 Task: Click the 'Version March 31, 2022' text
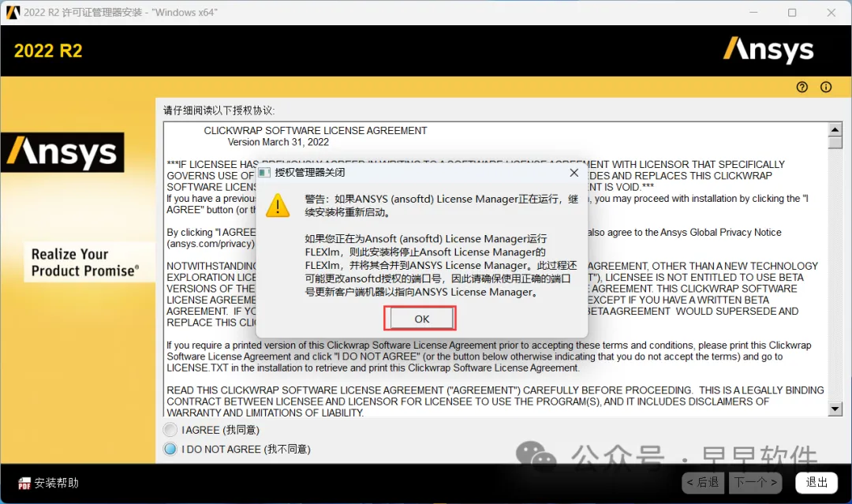(278, 142)
